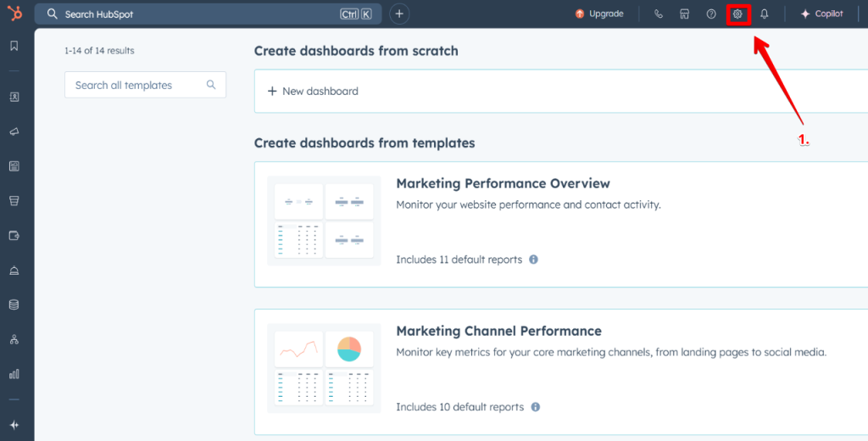Click 'Includes 11 default reports' text
This screenshot has height=441, width=868.
click(459, 260)
